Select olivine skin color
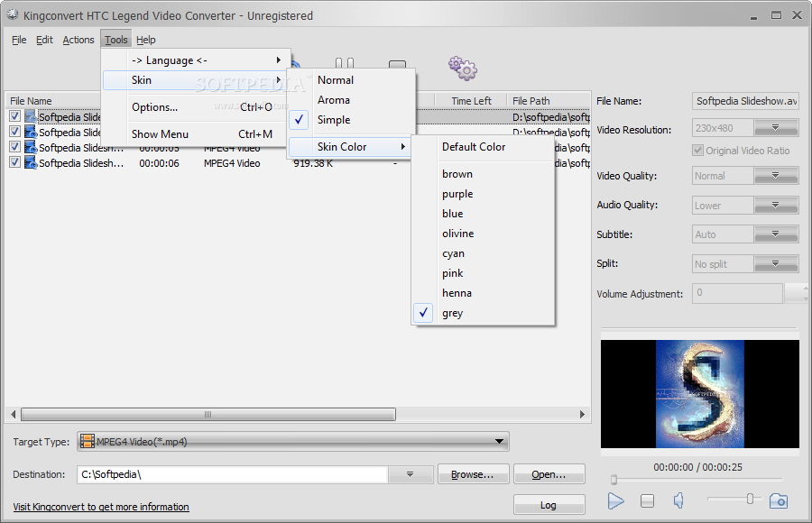812x523 pixels. tap(483, 234)
